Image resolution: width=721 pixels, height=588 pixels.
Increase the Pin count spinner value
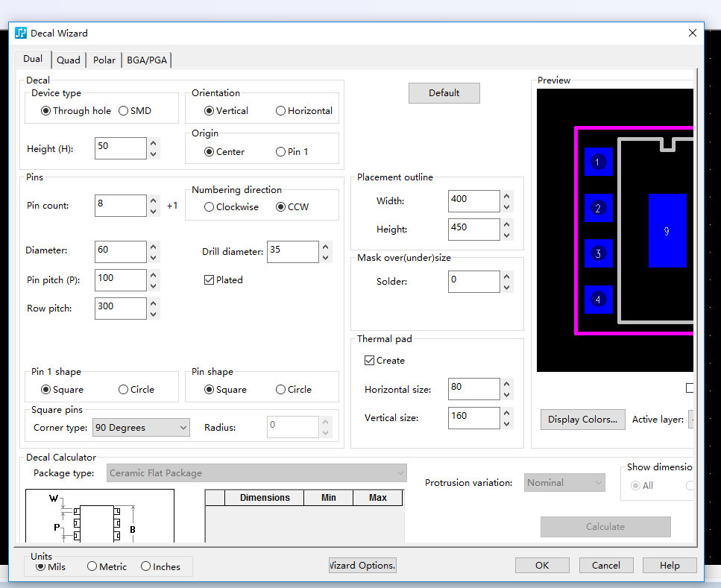pyautogui.click(x=154, y=200)
